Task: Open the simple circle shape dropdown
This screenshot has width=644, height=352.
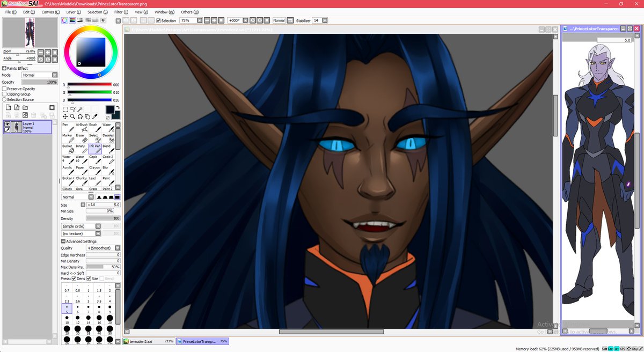Action: (98, 226)
